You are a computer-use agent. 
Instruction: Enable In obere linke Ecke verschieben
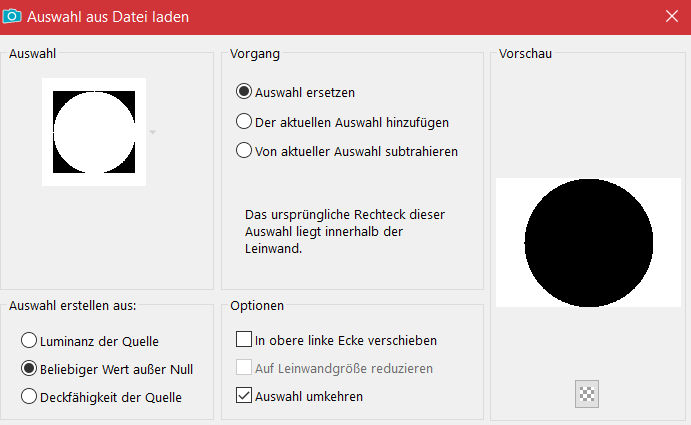pos(244,340)
